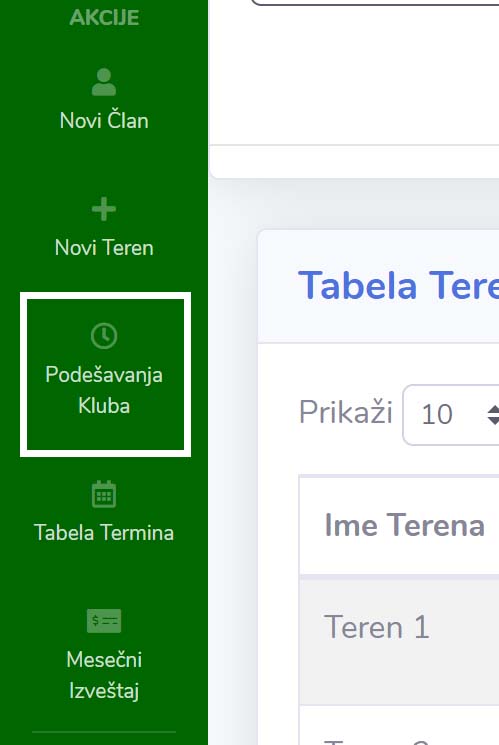Go to Tabela Termina text link
The height and width of the screenshot is (745, 499).
pyautogui.click(x=104, y=533)
